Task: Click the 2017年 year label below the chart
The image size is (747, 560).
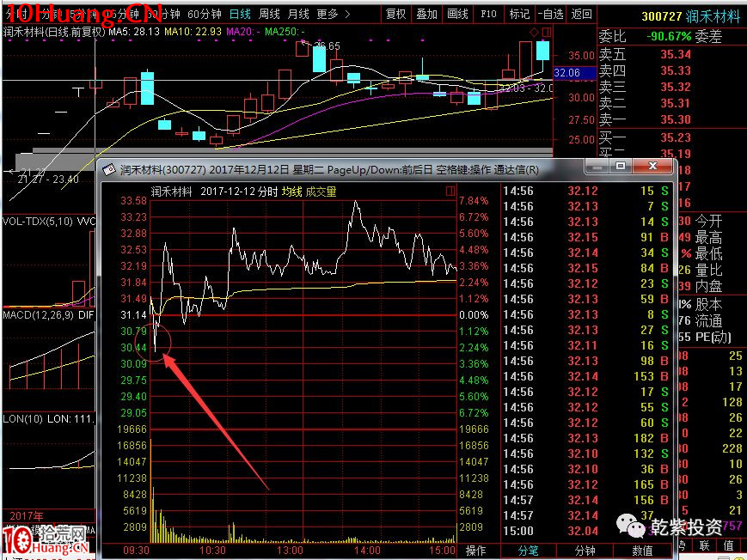Action: coord(26,515)
